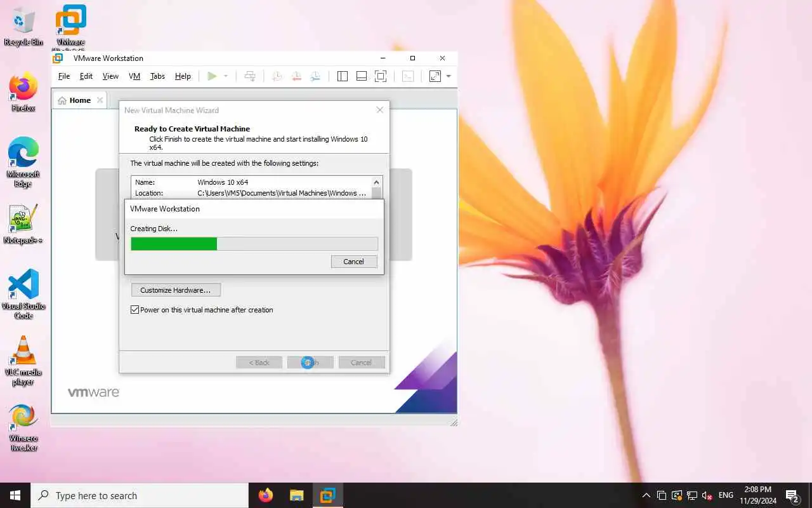The height and width of the screenshot is (508, 812).
Task: Uncheck Power on this virtual machine after creation
Action: 134,310
